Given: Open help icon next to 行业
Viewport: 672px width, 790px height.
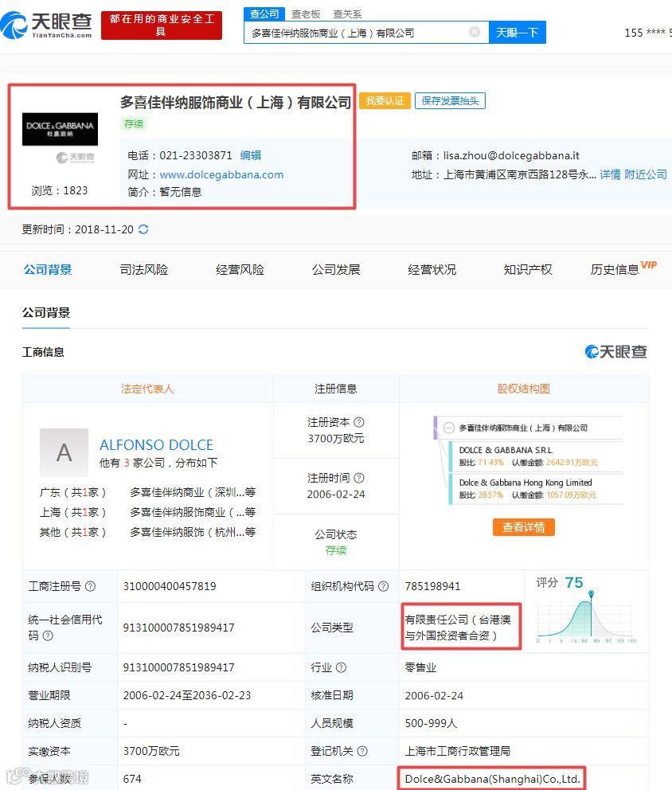Looking at the screenshot, I should tap(341, 667).
